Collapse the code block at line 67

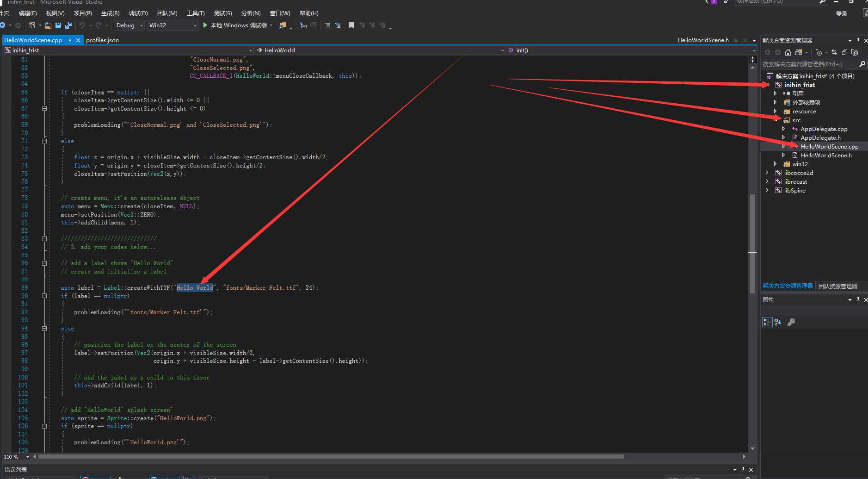44,108
